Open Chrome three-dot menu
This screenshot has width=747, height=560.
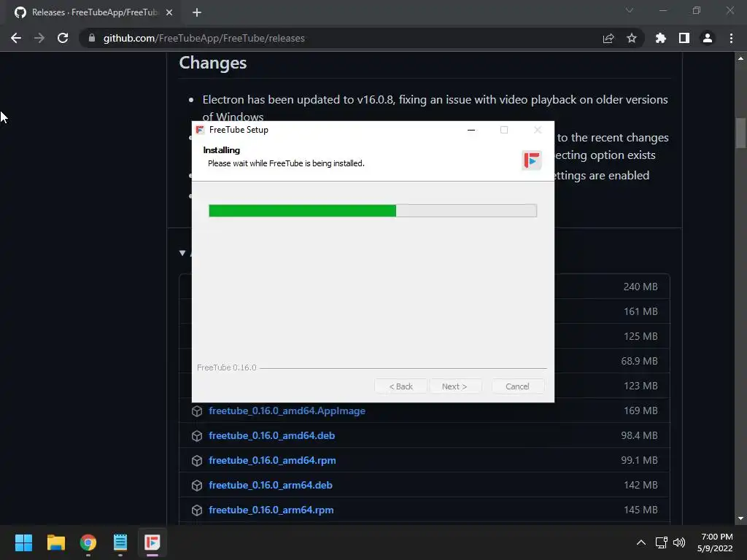point(731,38)
